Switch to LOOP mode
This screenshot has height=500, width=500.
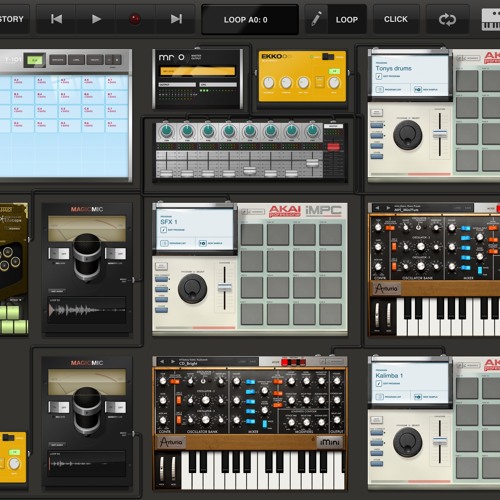click(x=347, y=20)
